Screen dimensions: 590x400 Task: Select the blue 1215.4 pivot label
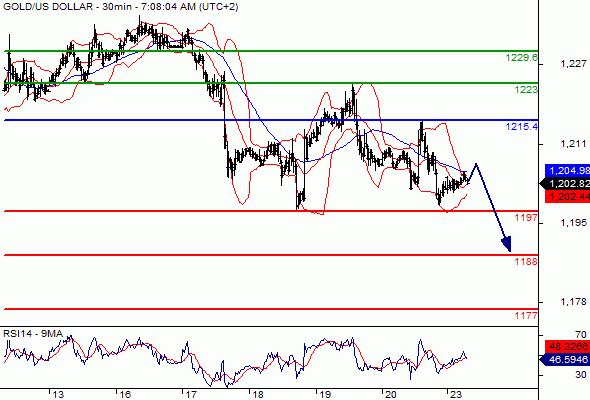(x=522, y=126)
